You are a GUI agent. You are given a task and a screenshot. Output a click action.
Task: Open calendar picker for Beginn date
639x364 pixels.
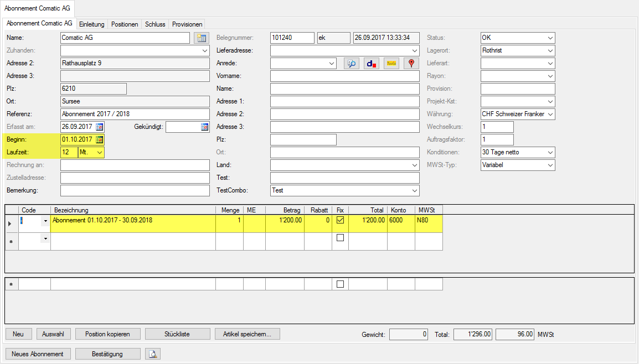coord(100,139)
